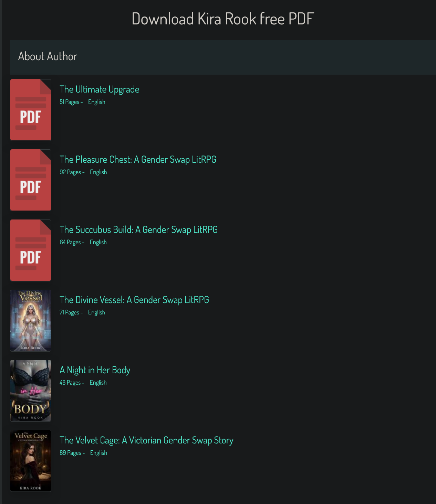
Task: Open The Ultimate Upgrade title link
Action: click(99, 89)
